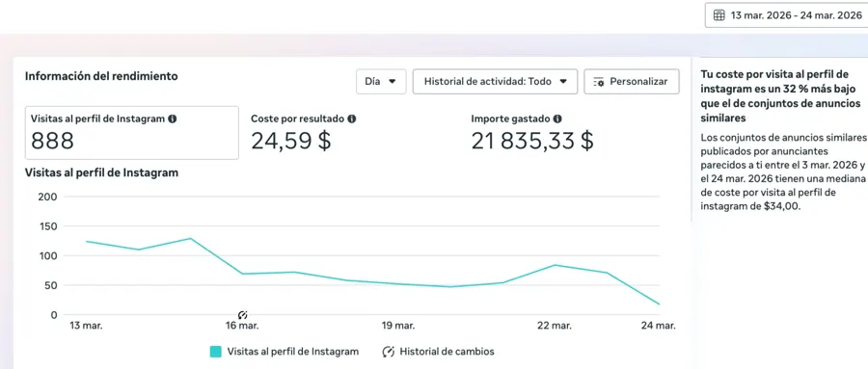The width and height of the screenshot is (868, 369).
Task: Click the 13 mar. axis label
Action: tap(86, 326)
